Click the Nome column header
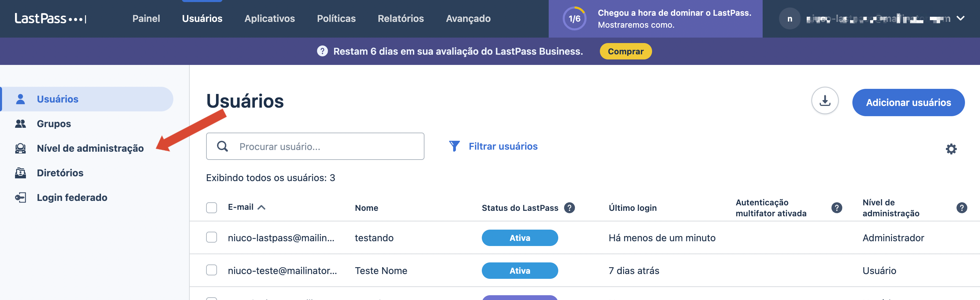This screenshot has height=300, width=980. 366,208
